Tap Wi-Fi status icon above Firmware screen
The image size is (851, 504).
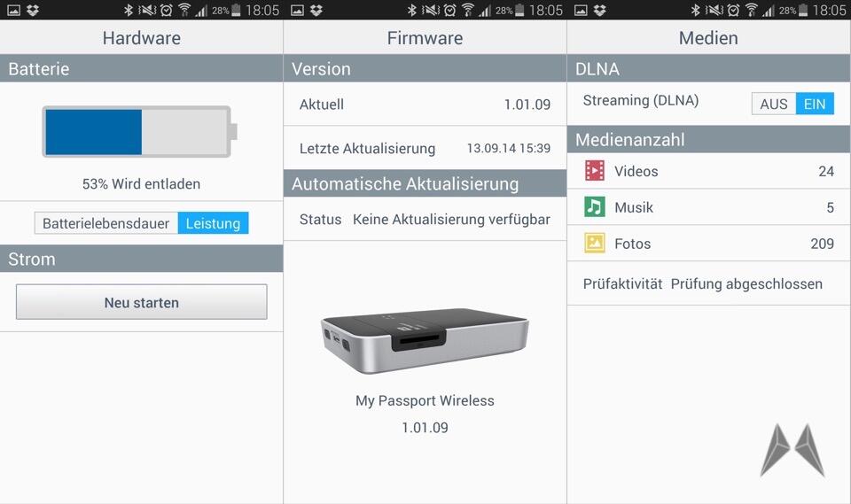468,10
